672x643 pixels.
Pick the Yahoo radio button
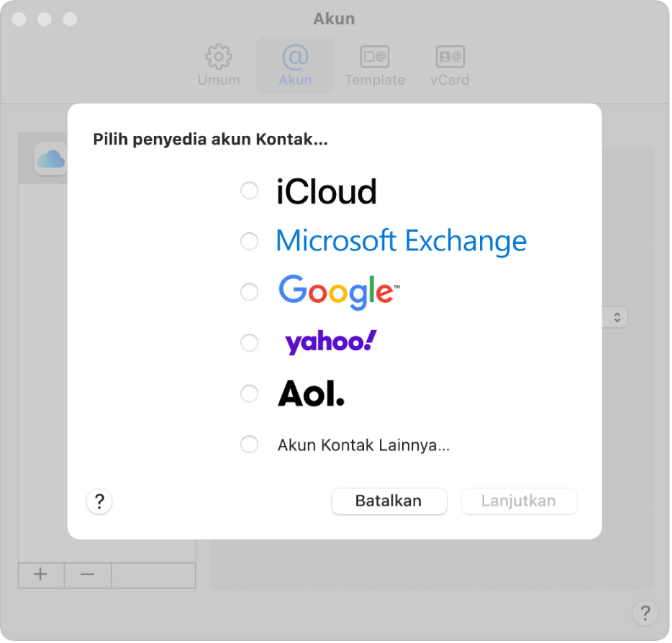250,342
